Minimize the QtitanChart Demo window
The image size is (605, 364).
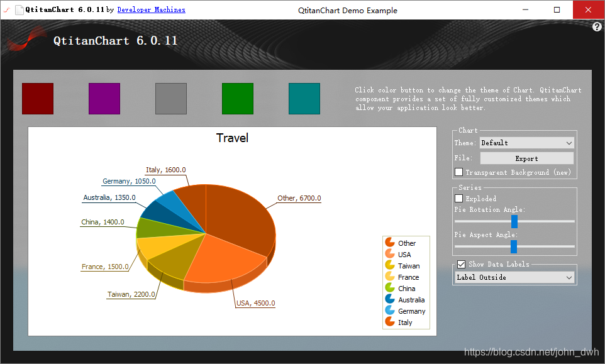pyautogui.click(x=526, y=9)
